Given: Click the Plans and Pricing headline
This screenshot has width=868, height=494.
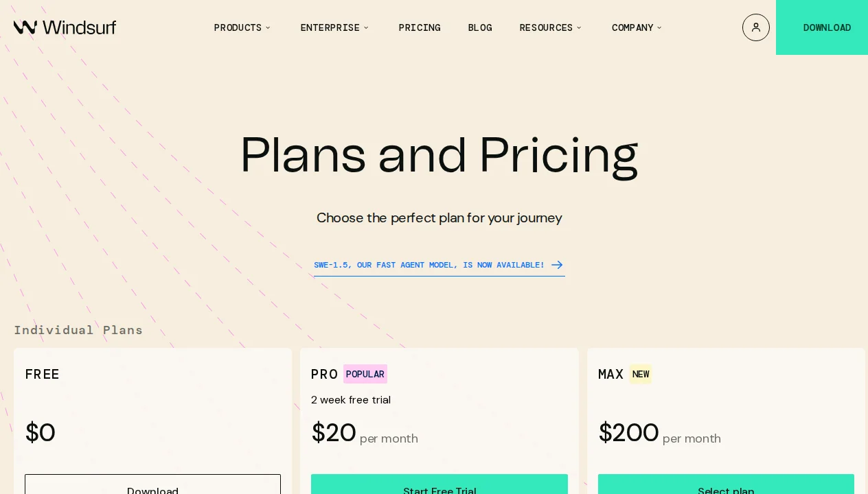Looking at the screenshot, I should click(x=439, y=154).
